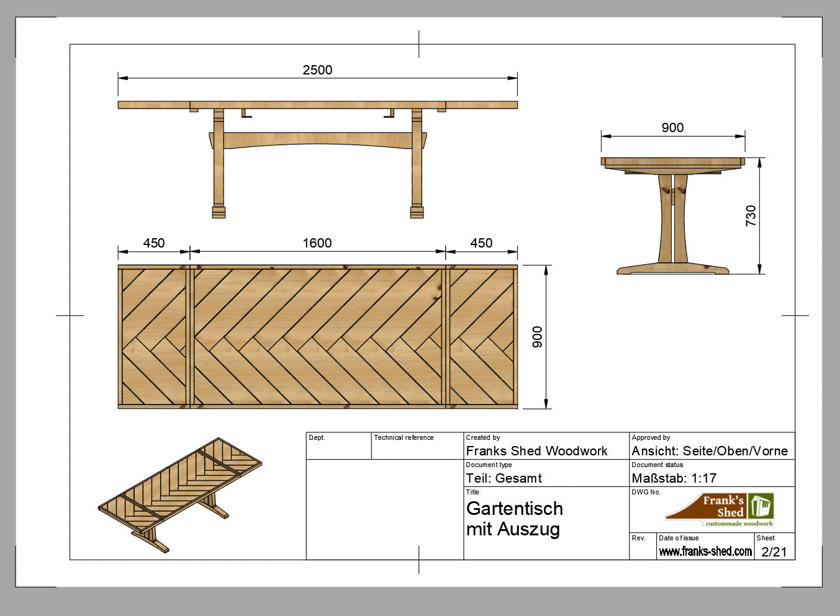The height and width of the screenshot is (616, 840).
Task: Select the Teil: Gesamt document type field
Action: (504, 478)
